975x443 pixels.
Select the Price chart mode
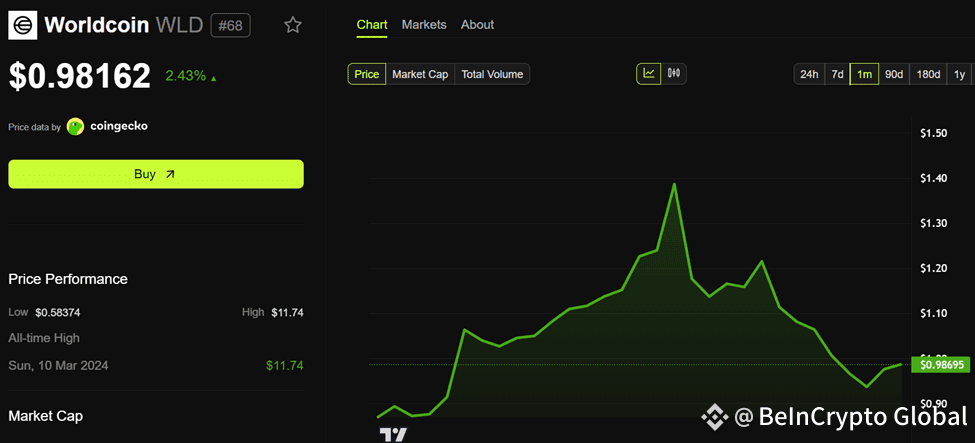pyautogui.click(x=367, y=74)
